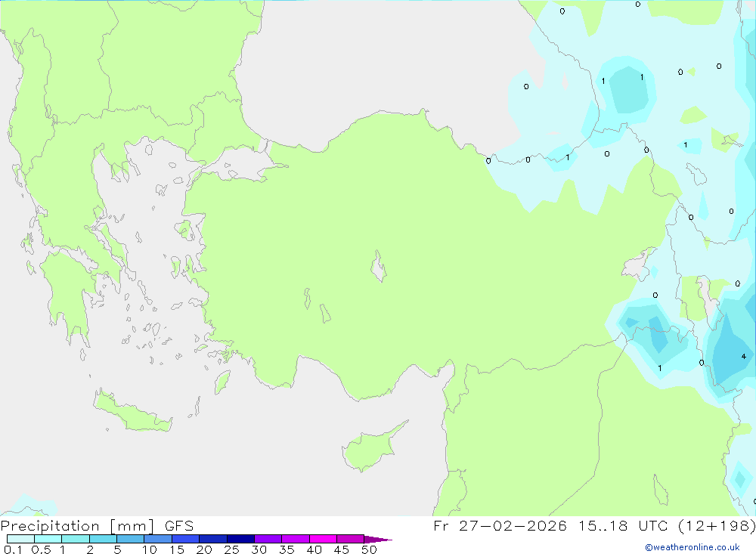Viewport: 756px width, 554px height.
Task: Click the weatheronline.co.uk copyright link
Action: click(x=692, y=547)
